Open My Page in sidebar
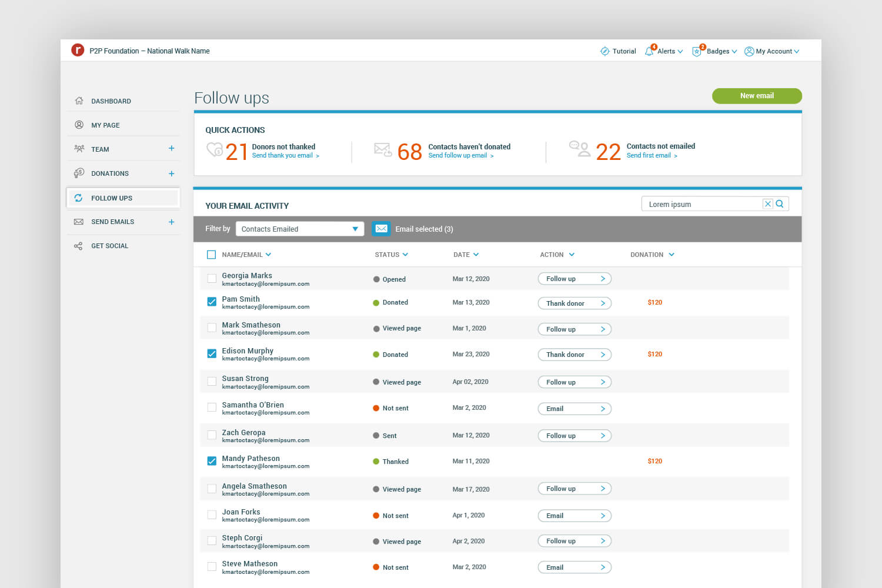This screenshot has width=882, height=588. click(x=105, y=125)
